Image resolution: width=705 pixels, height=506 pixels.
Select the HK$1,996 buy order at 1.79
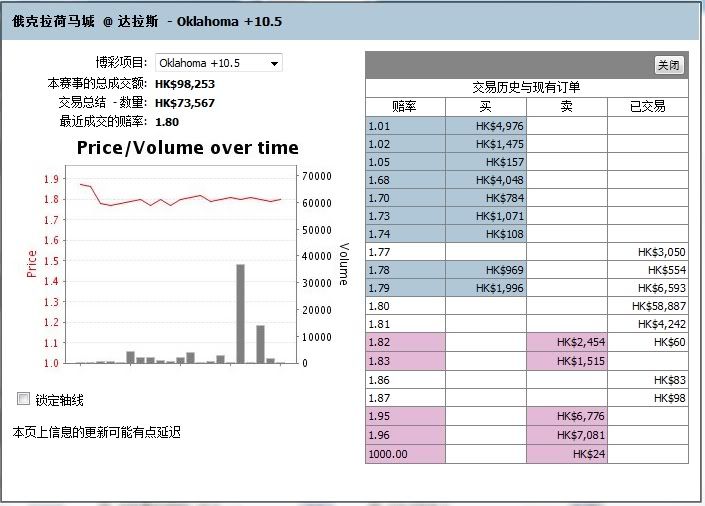pyautogui.click(x=486, y=289)
